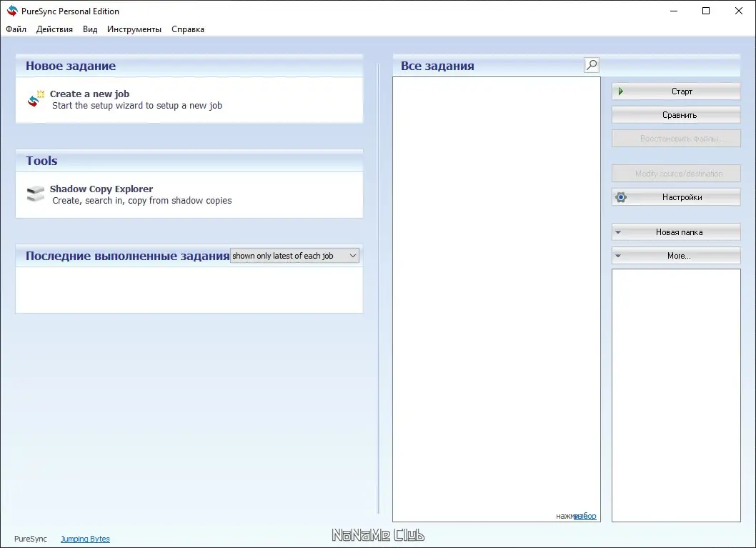Click 'Start the setup wizard to setup a new job'

click(137, 106)
